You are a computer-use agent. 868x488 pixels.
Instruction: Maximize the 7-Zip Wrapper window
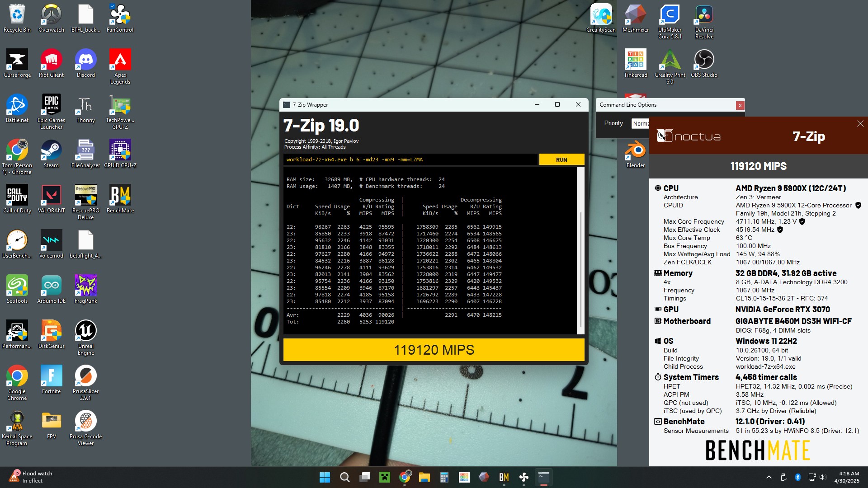[x=557, y=104]
